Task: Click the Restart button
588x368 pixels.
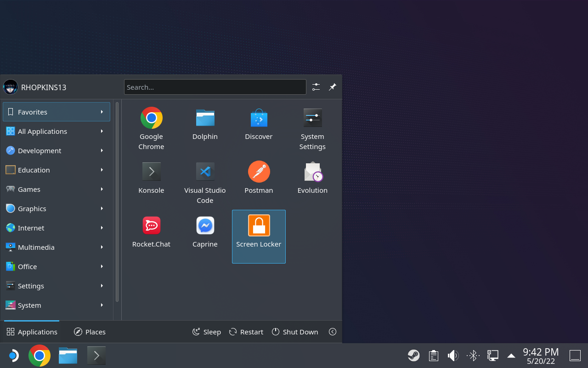Action: (246, 332)
